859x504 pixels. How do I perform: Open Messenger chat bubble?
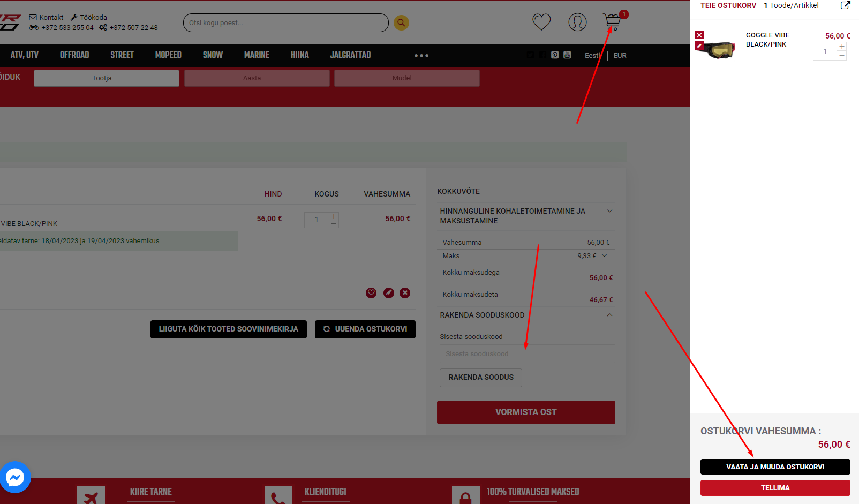(16, 477)
